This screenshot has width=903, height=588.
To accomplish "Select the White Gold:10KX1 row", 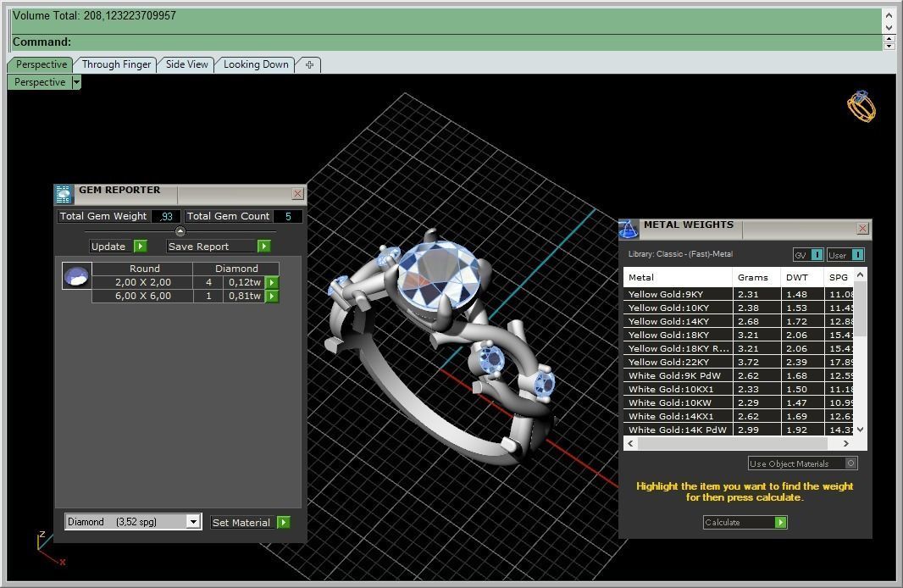I will coord(739,389).
